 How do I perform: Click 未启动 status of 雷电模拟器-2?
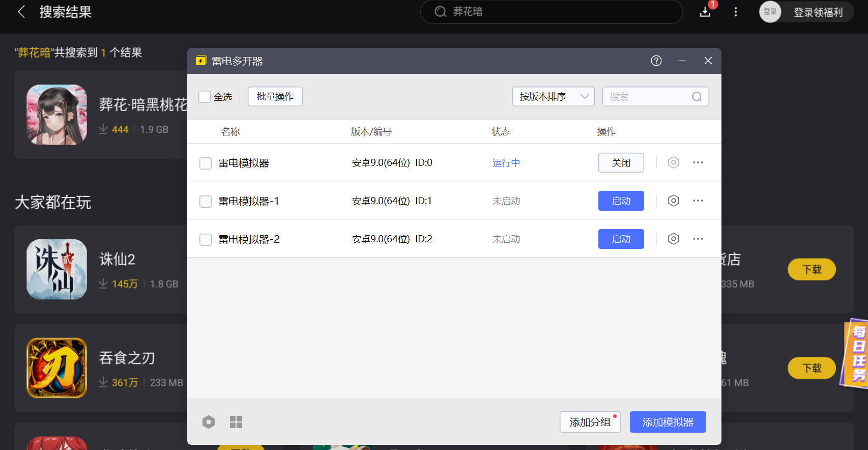(x=506, y=239)
